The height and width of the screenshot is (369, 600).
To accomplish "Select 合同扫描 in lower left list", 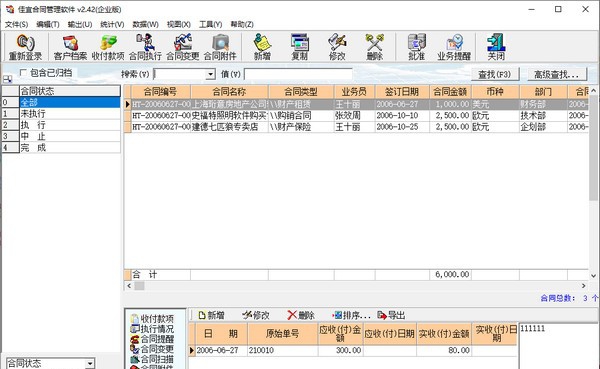I will (x=152, y=359).
